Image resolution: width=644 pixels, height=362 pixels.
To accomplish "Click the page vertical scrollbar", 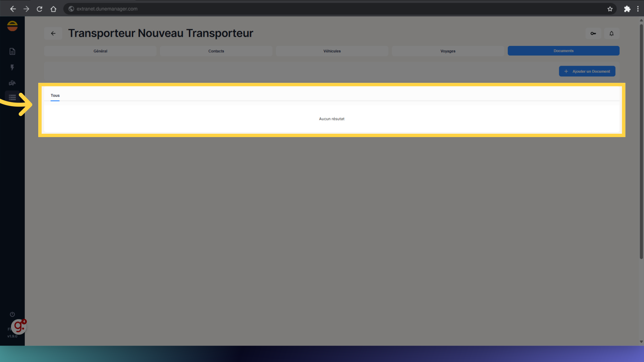I will coord(641,141).
